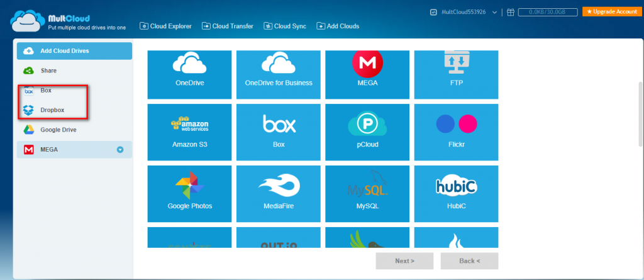Screen dimensions: 644x280
Task: Open Add Clouds from top navigation
Action: tap(338, 26)
